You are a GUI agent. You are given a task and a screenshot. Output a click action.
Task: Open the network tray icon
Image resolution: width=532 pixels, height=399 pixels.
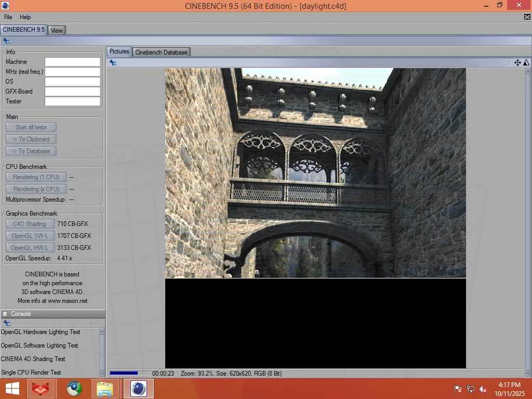(470, 389)
